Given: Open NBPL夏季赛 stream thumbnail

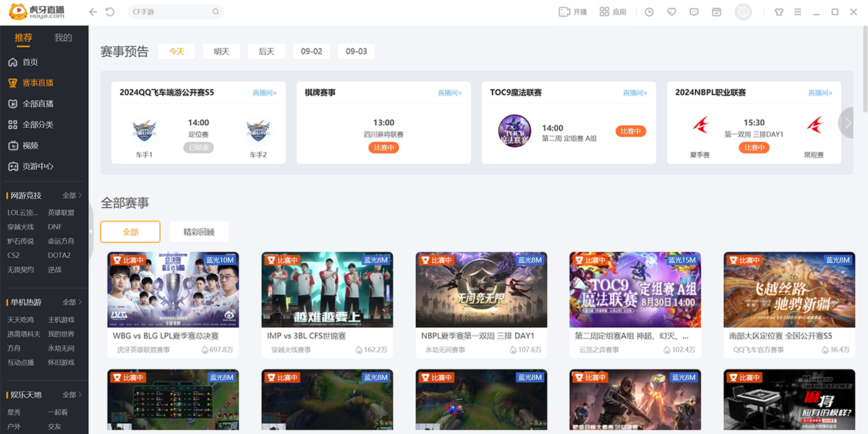Looking at the screenshot, I should click(x=481, y=289).
